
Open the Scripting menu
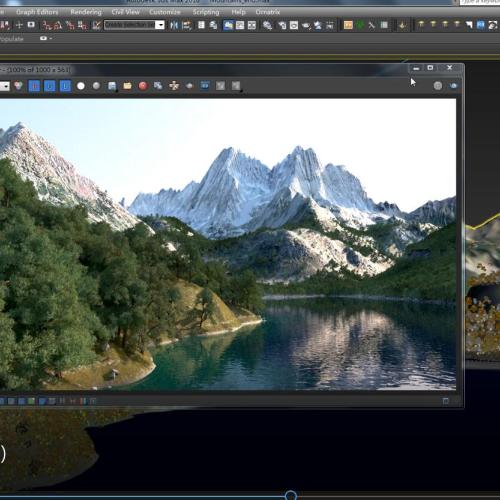(x=206, y=12)
